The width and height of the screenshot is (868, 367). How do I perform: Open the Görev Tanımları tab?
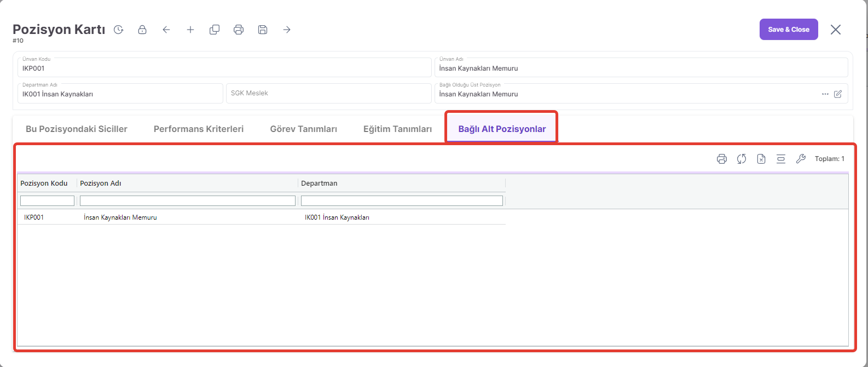point(303,129)
